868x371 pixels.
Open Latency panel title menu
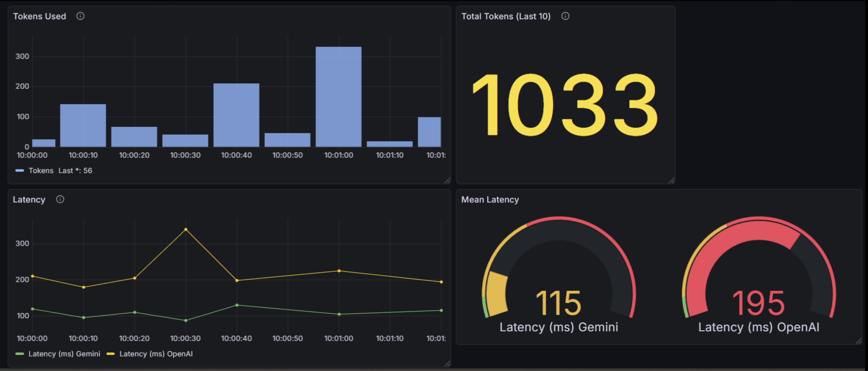pos(29,199)
